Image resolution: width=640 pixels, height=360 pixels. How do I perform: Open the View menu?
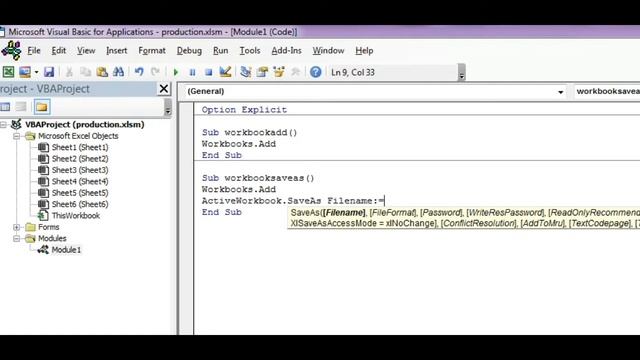tap(86, 51)
